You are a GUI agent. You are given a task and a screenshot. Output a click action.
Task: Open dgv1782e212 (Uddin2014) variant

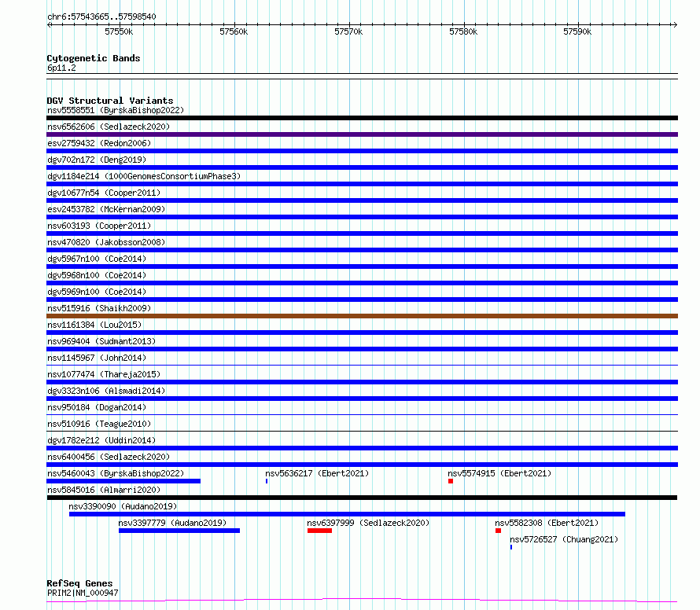click(101, 440)
